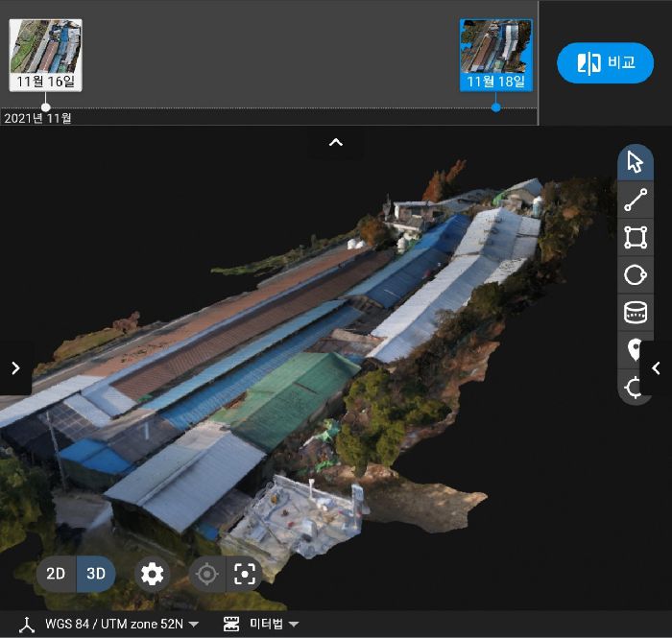
Task: Center on current location target icon
Action: pos(205,575)
